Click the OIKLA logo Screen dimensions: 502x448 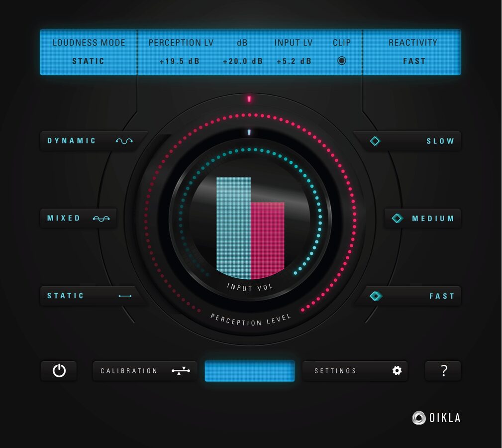pos(436,418)
